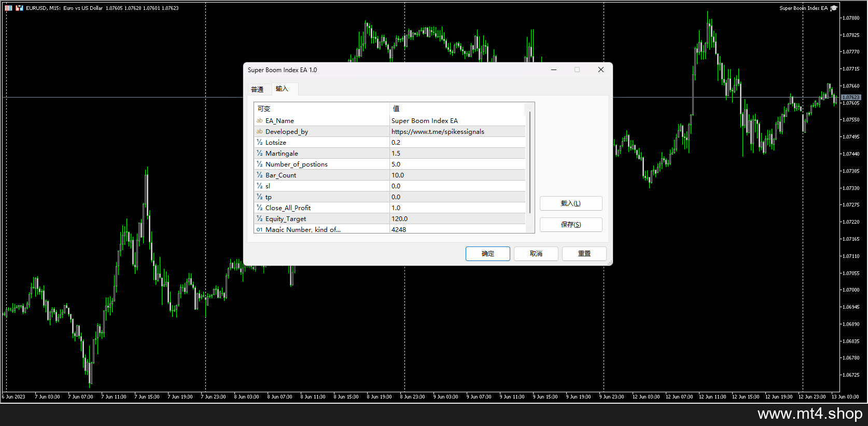Click the double-type icon beside Lotsize
The image size is (868, 426).
[x=259, y=143]
